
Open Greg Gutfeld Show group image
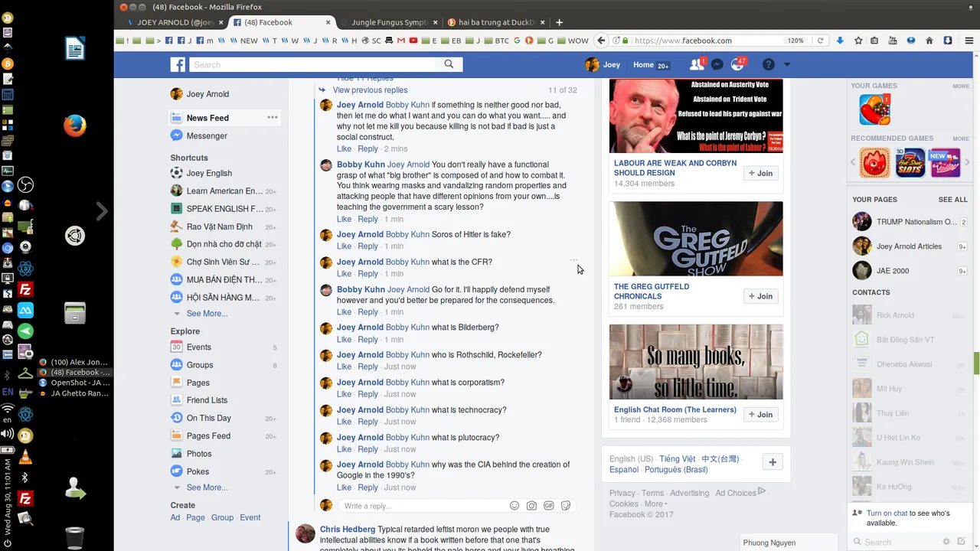pos(696,239)
